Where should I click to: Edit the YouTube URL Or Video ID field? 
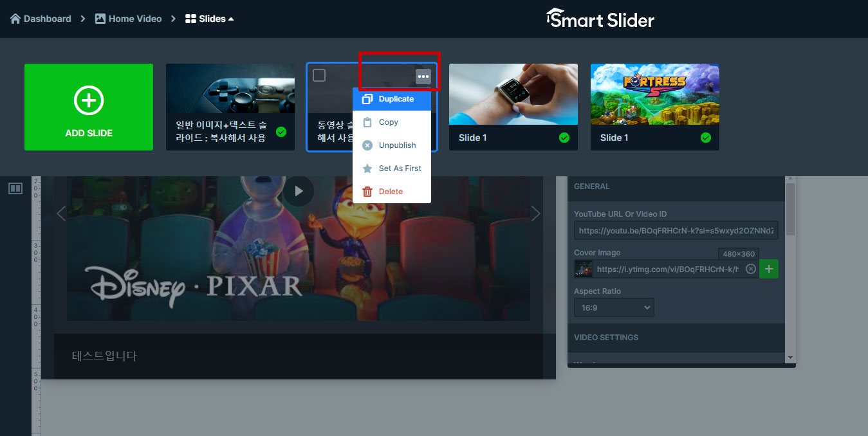pyautogui.click(x=676, y=230)
